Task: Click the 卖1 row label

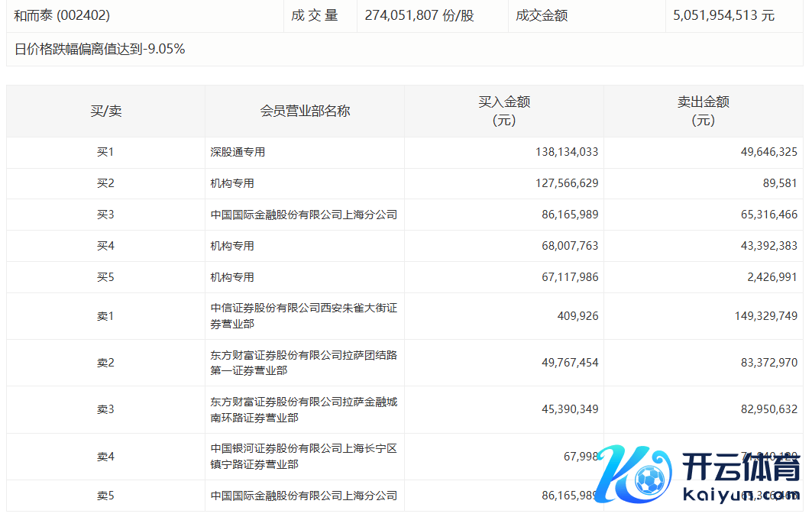Action: pyautogui.click(x=105, y=316)
